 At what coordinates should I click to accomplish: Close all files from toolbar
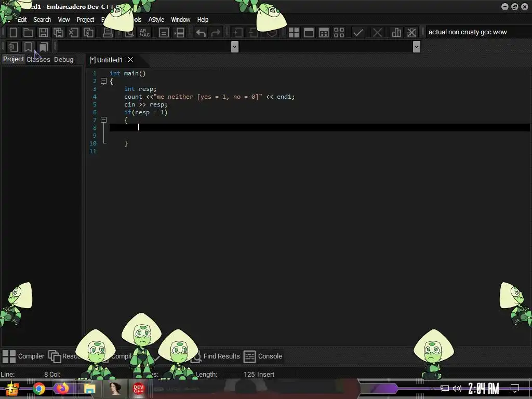(88, 33)
